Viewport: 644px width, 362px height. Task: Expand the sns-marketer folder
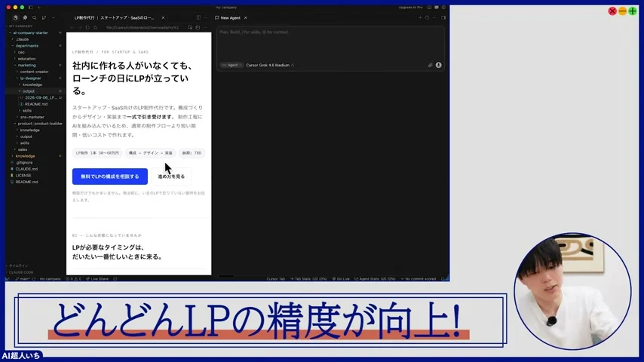(x=32, y=117)
